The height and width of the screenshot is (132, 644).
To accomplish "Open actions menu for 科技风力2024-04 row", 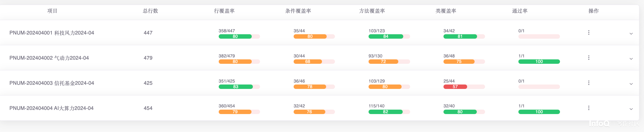I will (589, 33).
